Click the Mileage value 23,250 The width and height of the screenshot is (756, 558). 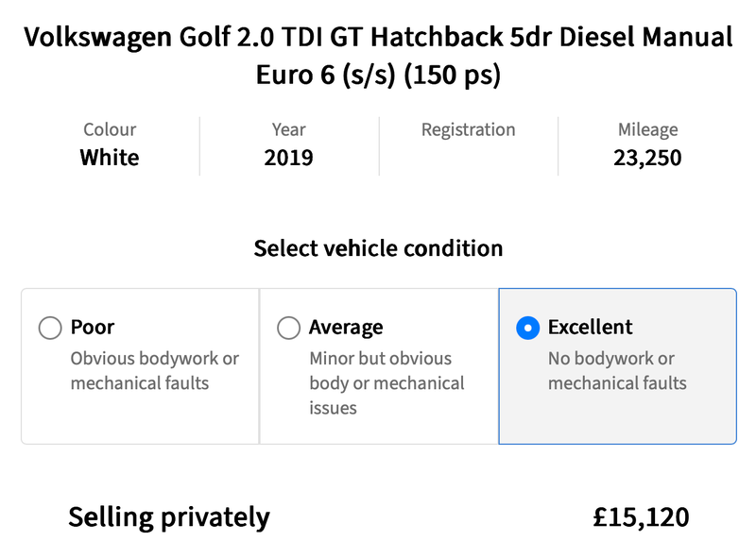click(647, 158)
